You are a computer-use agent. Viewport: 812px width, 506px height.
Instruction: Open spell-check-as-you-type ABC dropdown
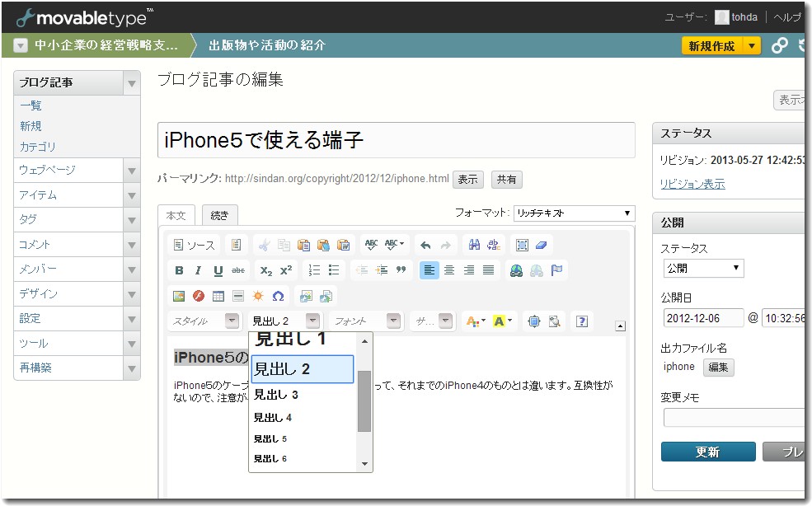(x=394, y=245)
